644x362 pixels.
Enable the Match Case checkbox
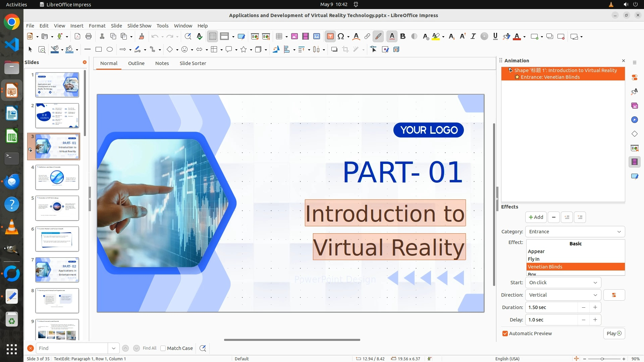[163, 348]
